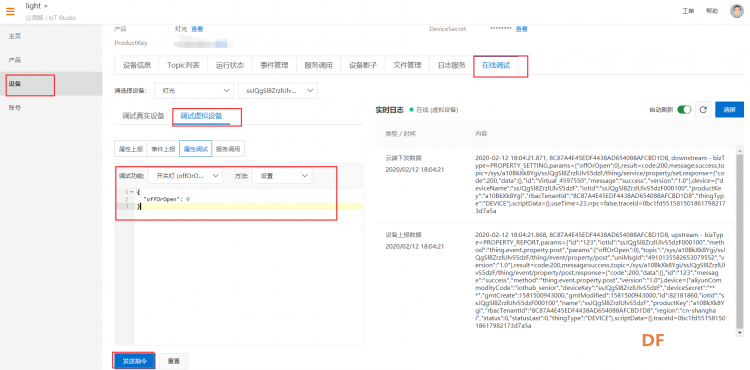Viewport: 750px width, 370px height.
Task: Switch to the 在线调试 tab
Action: (x=496, y=65)
